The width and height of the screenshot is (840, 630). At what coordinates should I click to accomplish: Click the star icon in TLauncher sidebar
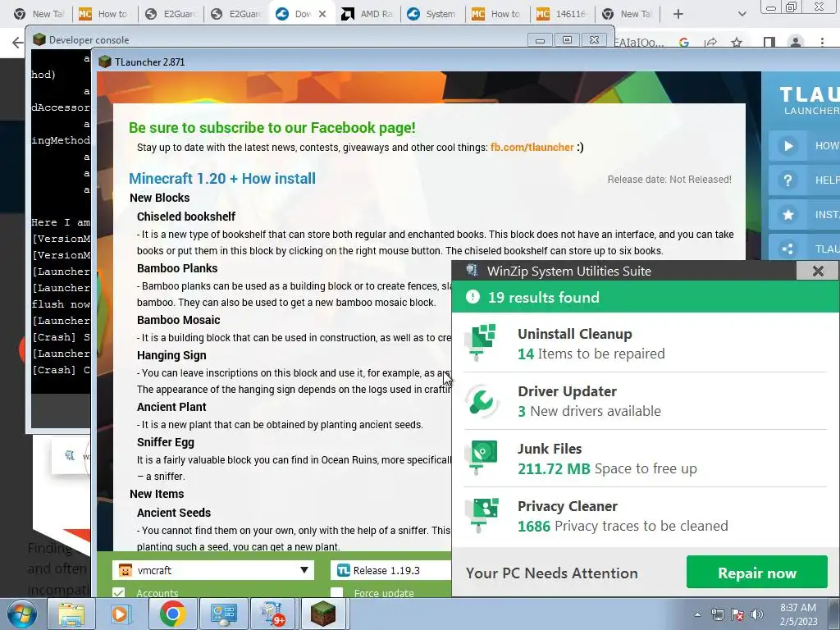tap(788, 215)
